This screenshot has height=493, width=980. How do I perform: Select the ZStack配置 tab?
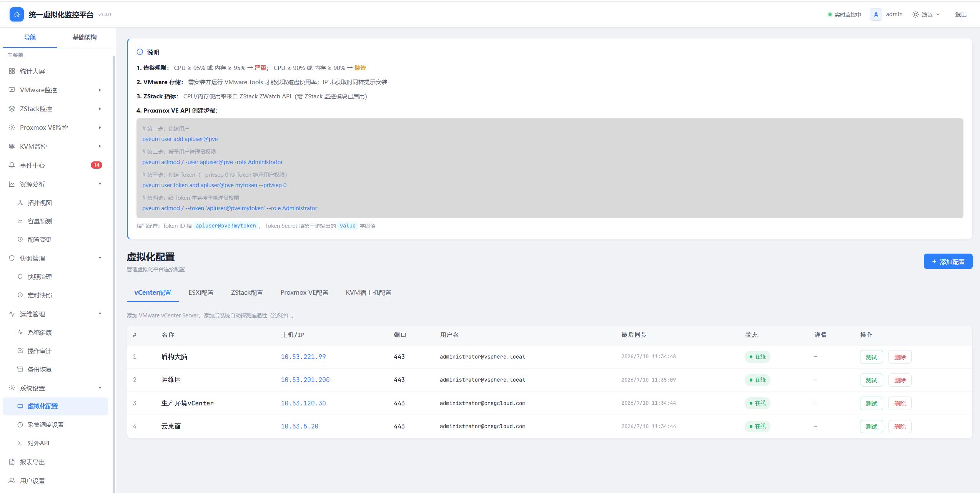coord(247,292)
